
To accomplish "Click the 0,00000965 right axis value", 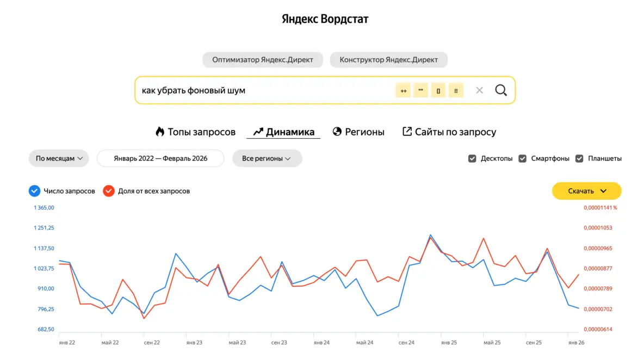I will tap(598, 249).
